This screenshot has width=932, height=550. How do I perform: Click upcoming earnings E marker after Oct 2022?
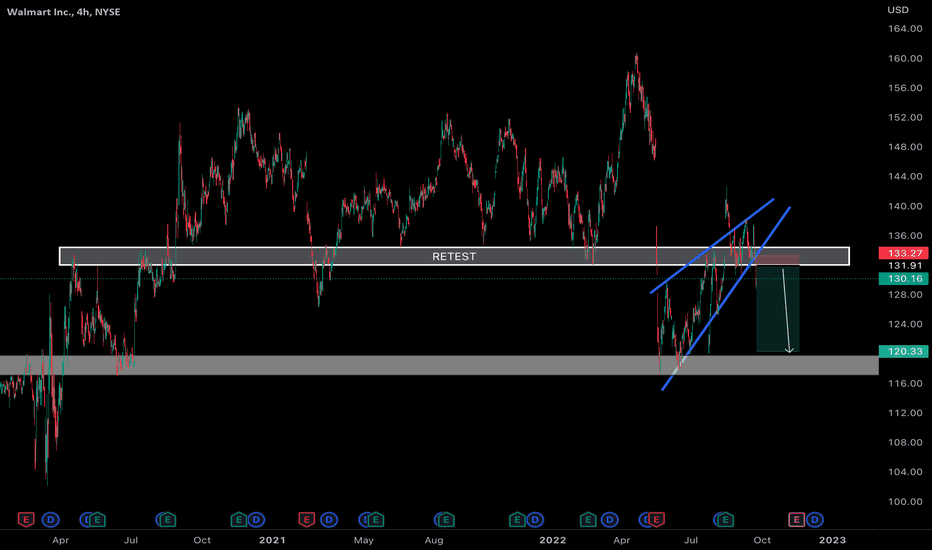796,520
